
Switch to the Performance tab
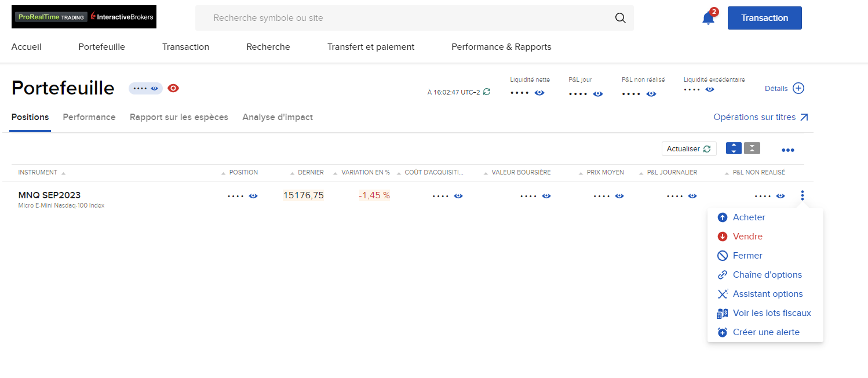[x=89, y=117]
